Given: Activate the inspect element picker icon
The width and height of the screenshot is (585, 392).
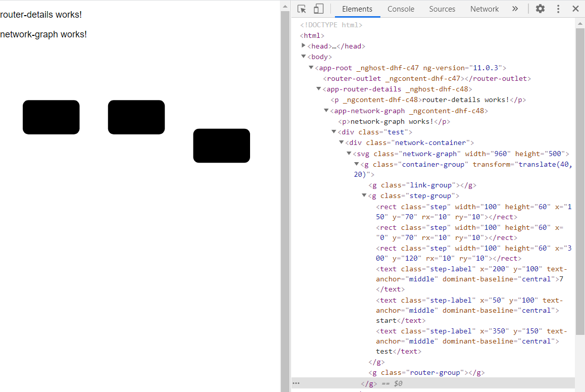Looking at the screenshot, I should tap(302, 9).
